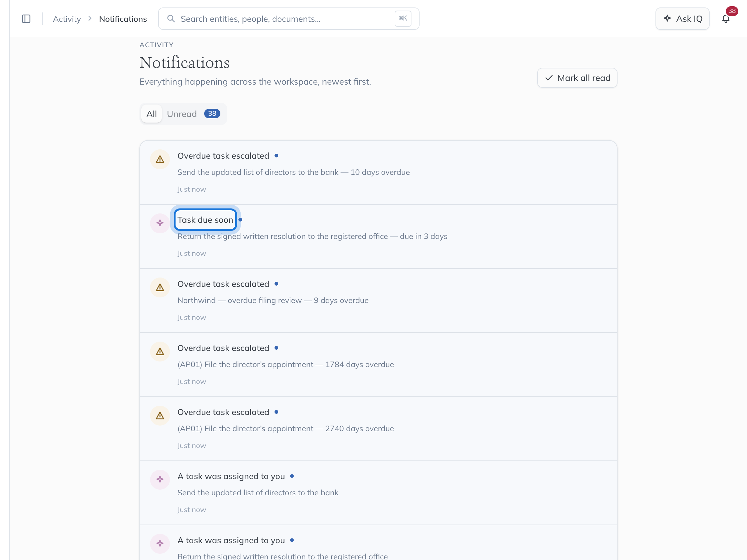The height and width of the screenshot is (560, 747).
Task: Click the Notifications breadcrumb item
Action: tap(123, 19)
